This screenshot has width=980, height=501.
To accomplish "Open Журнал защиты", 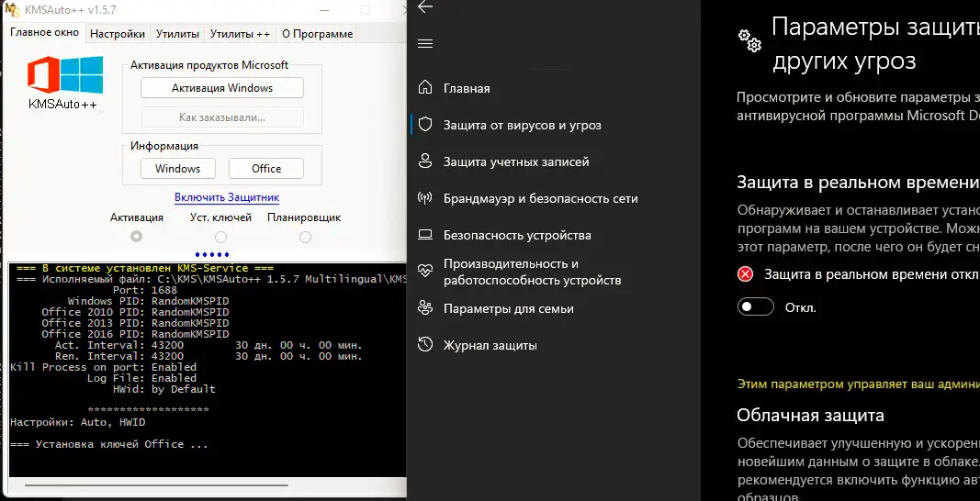I will click(x=490, y=345).
